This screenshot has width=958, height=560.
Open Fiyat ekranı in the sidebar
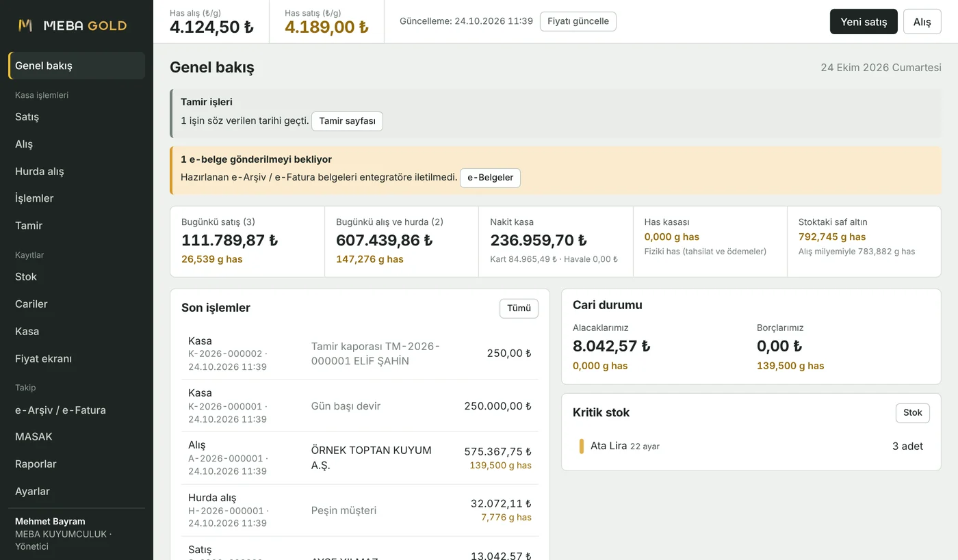[x=77, y=359]
